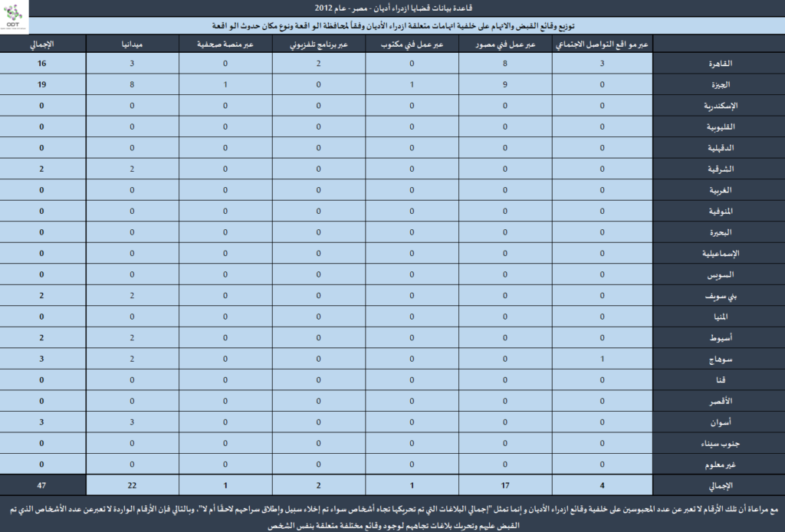The width and height of the screenshot is (785, 532).
Task: Click the '2' under عبر برنامج تلفزيوني for القاهرة
Action: (318, 64)
